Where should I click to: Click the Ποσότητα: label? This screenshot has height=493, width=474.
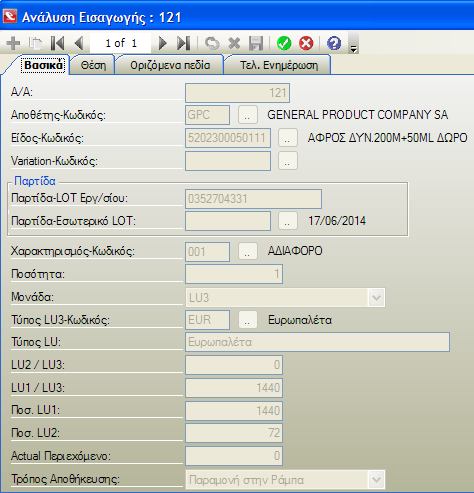(x=38, y=274)
